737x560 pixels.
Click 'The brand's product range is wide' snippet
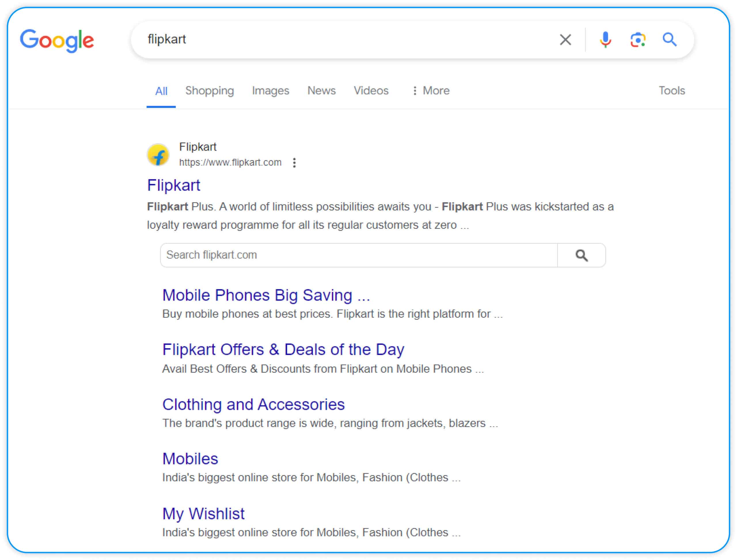[x=330, y=423]
